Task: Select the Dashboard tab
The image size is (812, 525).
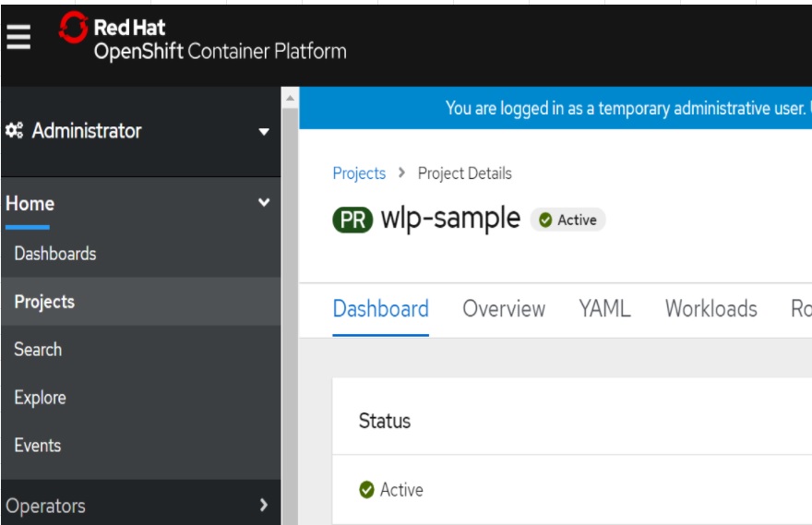Action: coord(380,308)
